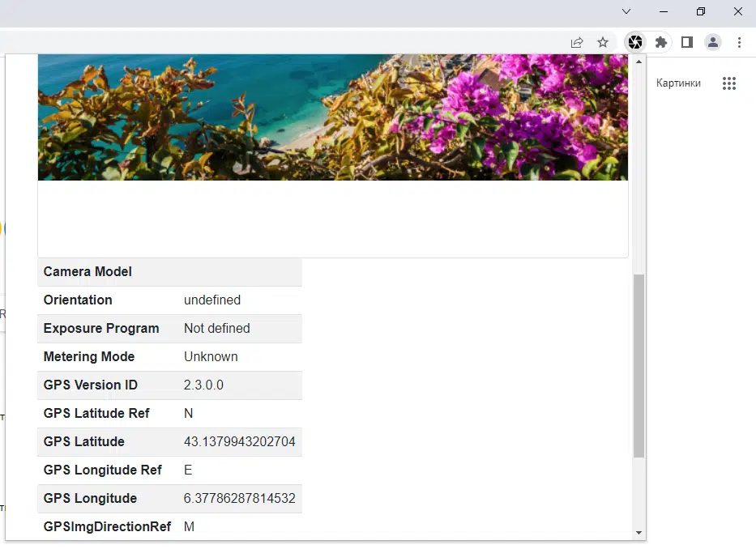
Task: Open the tab search chevron
Action: [626, 11]
